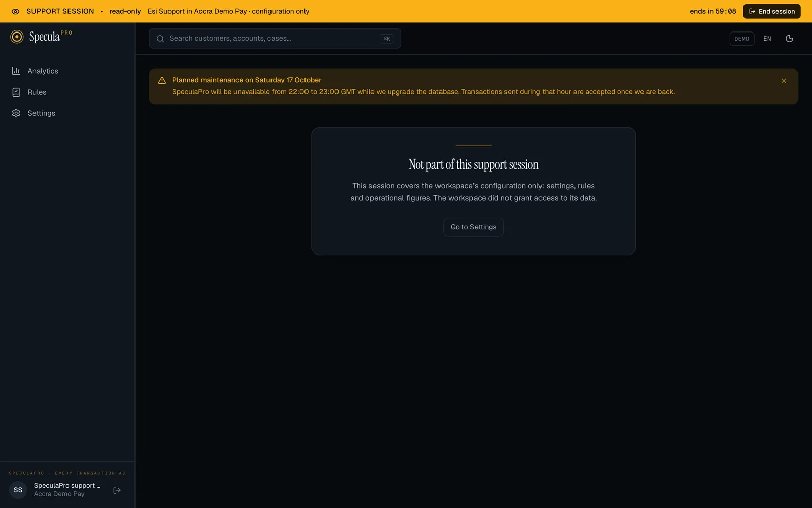
Task: Open the EN language selector
Action: (767, 39)
